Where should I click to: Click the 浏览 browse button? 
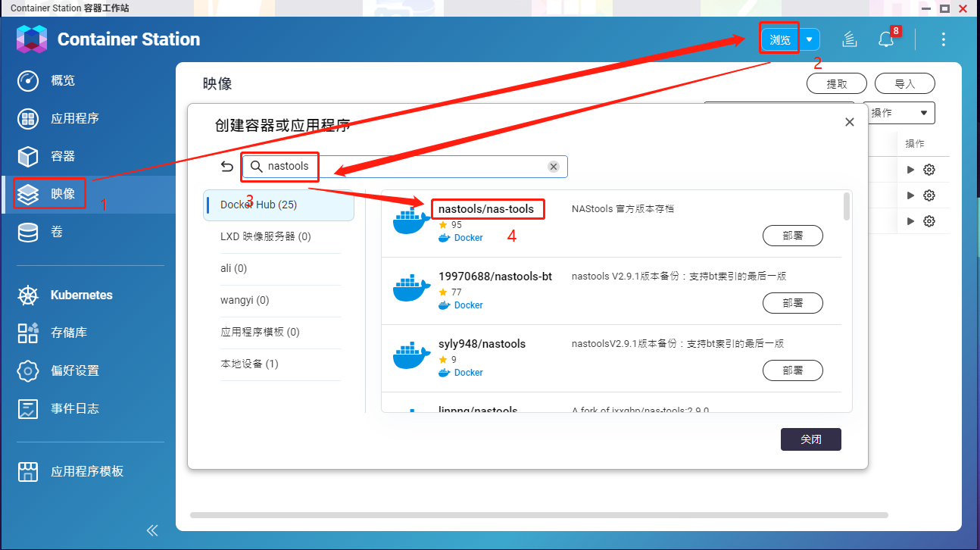coord(780,39)
